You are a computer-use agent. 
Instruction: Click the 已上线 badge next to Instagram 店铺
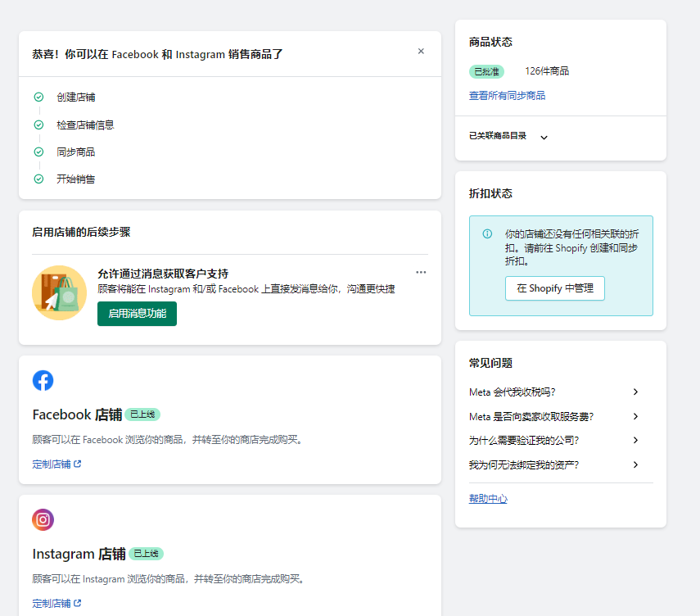tap(146, 554)
